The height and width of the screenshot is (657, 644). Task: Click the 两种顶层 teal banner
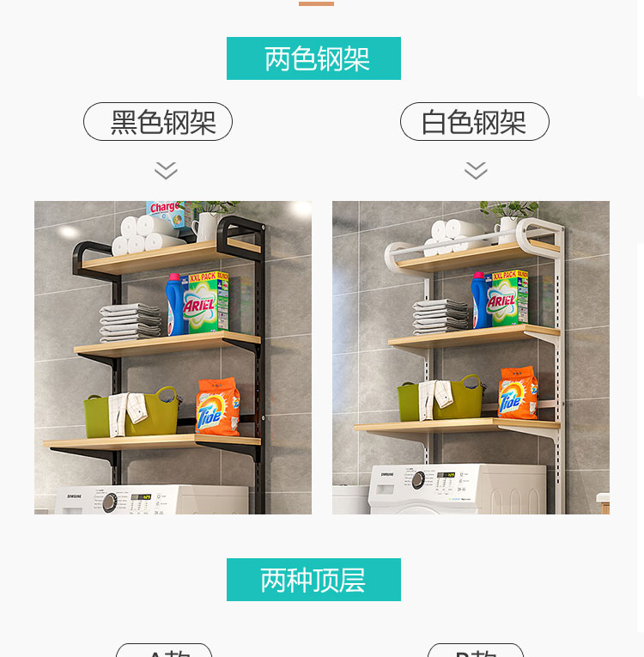click(x=313, y=580)
